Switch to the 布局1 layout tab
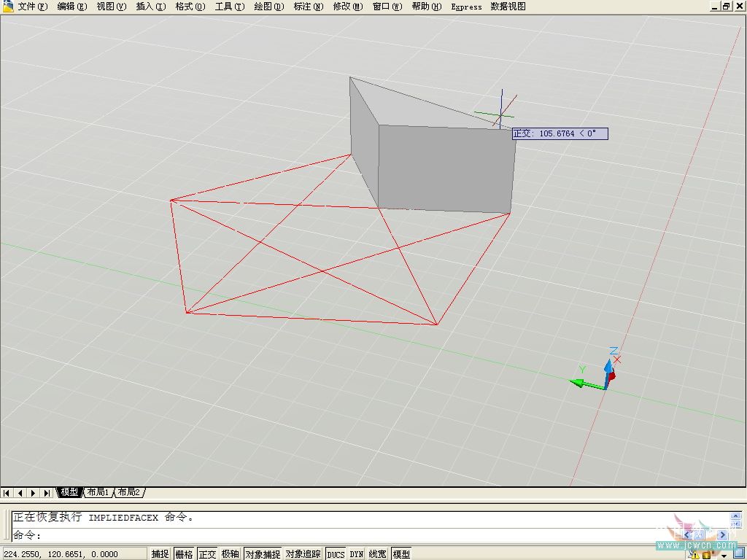Screen dimensions: 747x560 point(98,493)
